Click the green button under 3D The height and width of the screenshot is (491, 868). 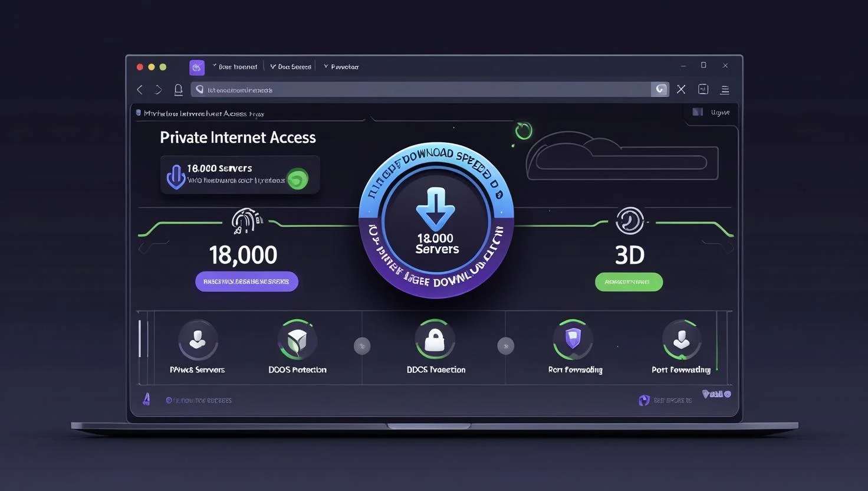coord(629,282)
